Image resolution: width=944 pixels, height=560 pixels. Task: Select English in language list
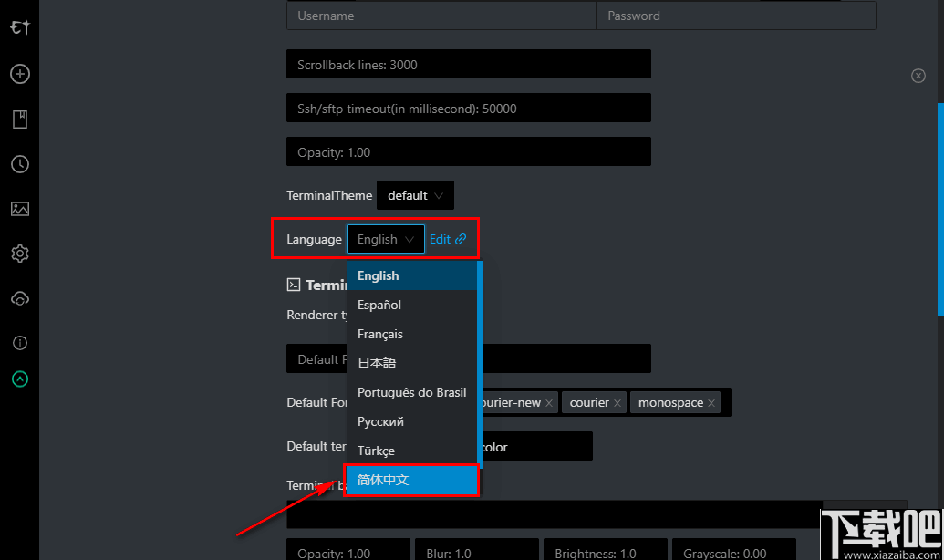point(411,275)
